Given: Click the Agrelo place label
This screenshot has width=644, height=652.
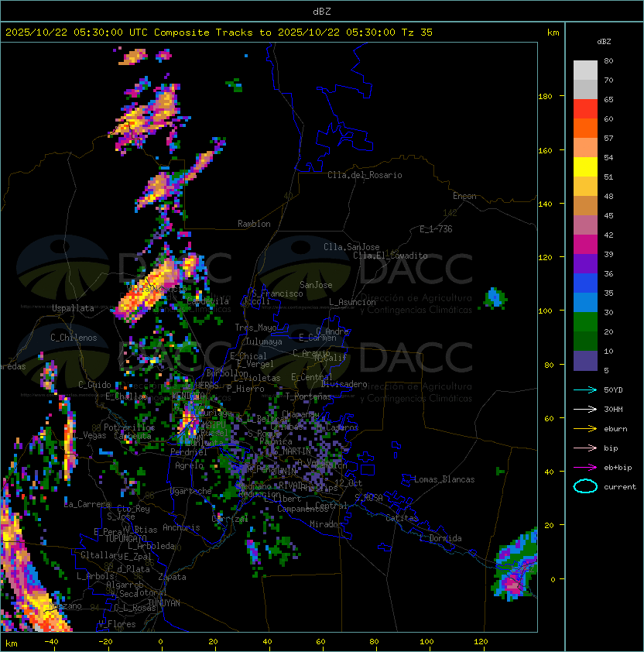Looking at the screenshot, I should click(189, 465).
